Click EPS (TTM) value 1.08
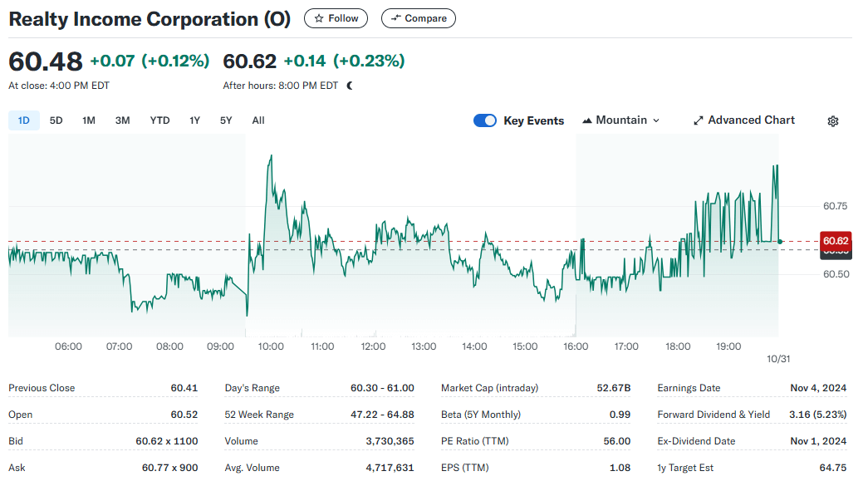Image resolution: width=868 pixels, height=486 pixels. click(620, 468)
